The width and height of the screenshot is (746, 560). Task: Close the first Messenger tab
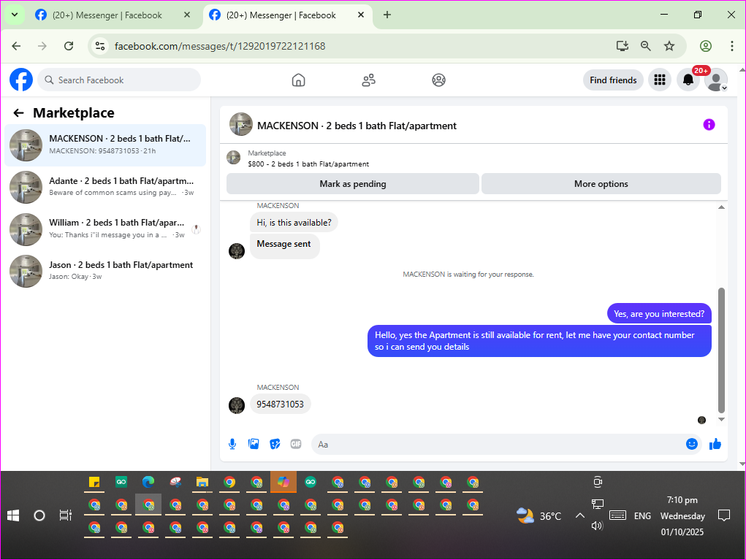187,15
